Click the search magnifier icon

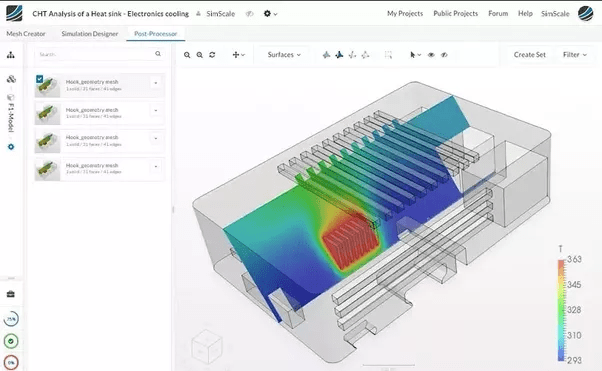(158, 54)
